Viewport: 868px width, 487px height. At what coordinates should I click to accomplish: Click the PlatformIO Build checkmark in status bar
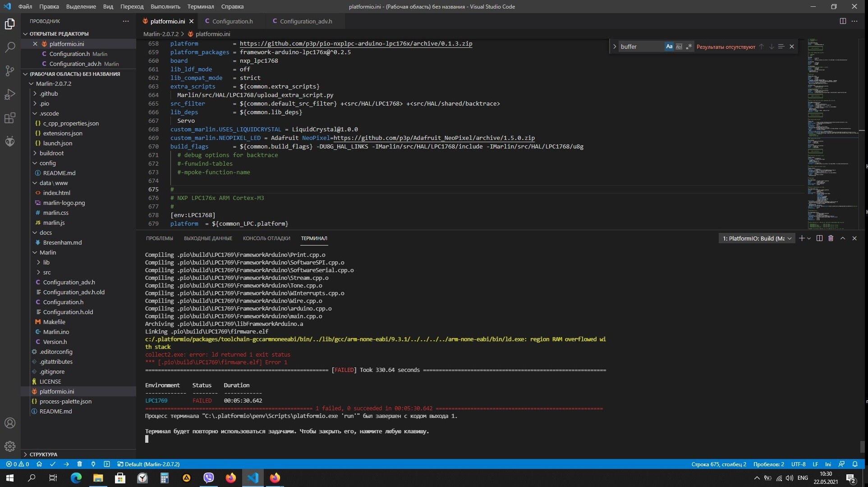(x=53, y=464)
